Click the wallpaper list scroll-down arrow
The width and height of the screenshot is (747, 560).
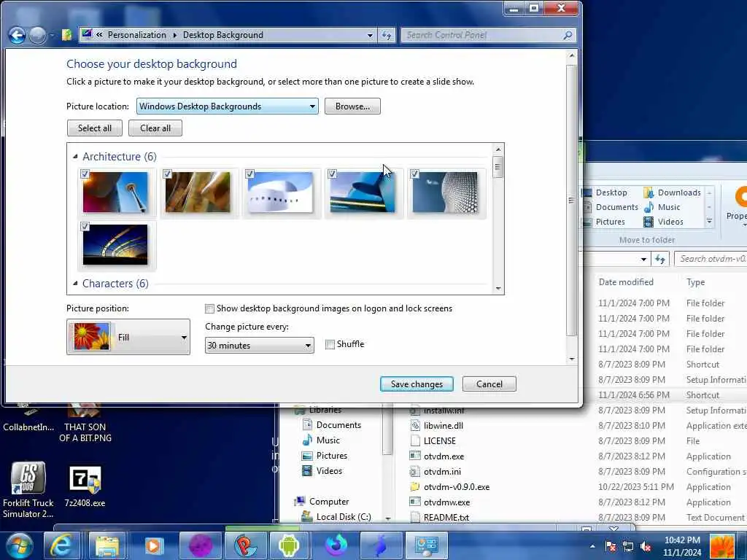(498, 289)
